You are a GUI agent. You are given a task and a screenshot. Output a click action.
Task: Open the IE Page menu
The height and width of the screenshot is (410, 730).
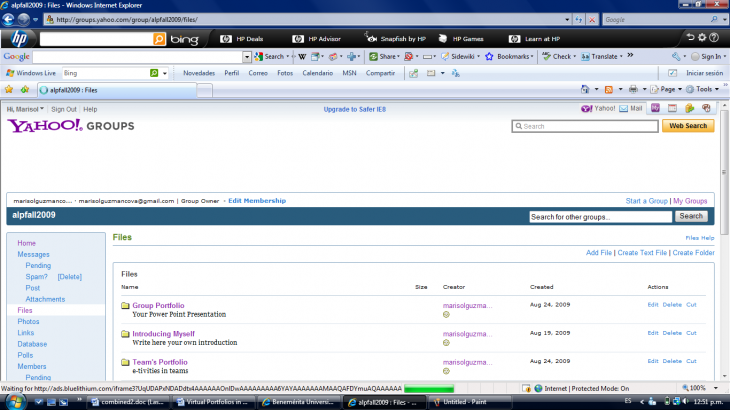pos(666,89)
